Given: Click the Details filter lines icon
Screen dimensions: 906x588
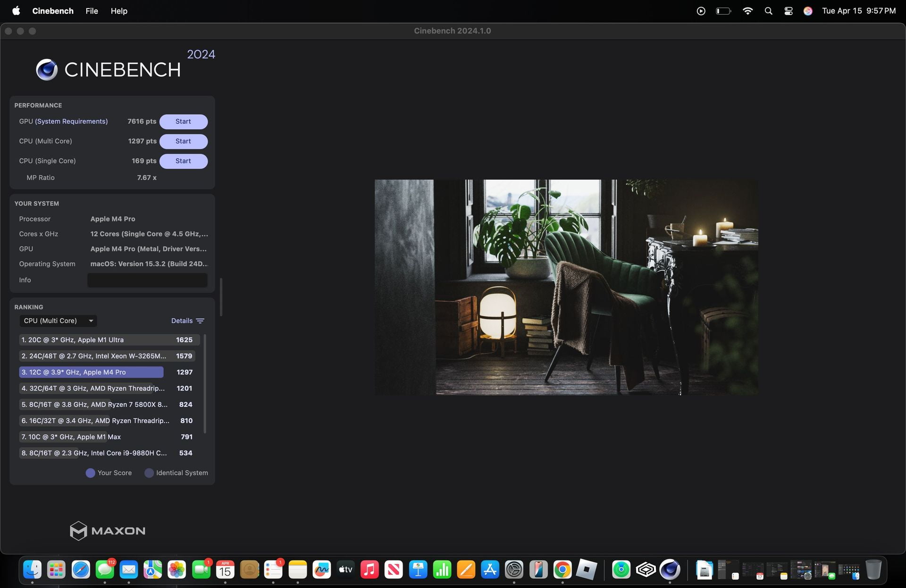Looking at the screenshot, I should 200,321.
